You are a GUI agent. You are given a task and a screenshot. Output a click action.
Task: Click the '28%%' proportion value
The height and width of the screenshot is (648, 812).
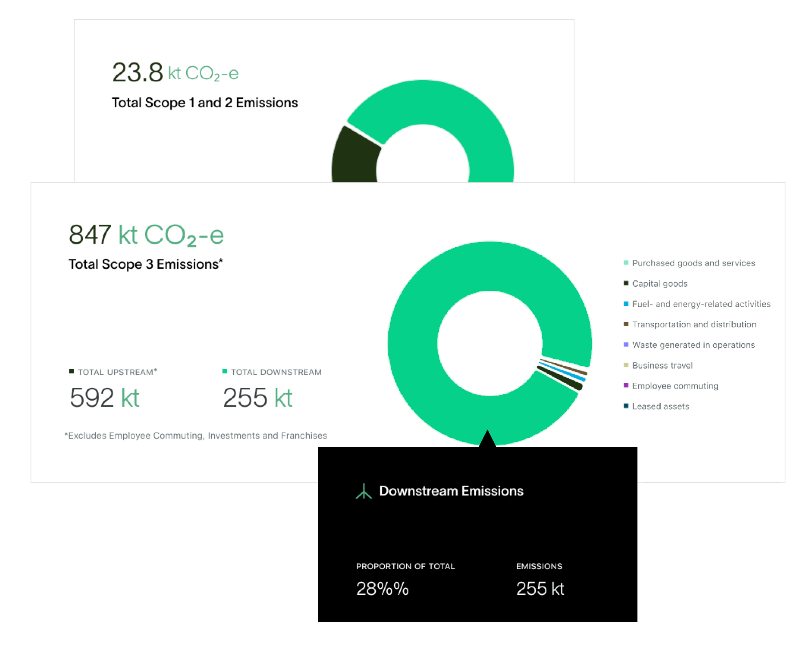coord(382,589)
